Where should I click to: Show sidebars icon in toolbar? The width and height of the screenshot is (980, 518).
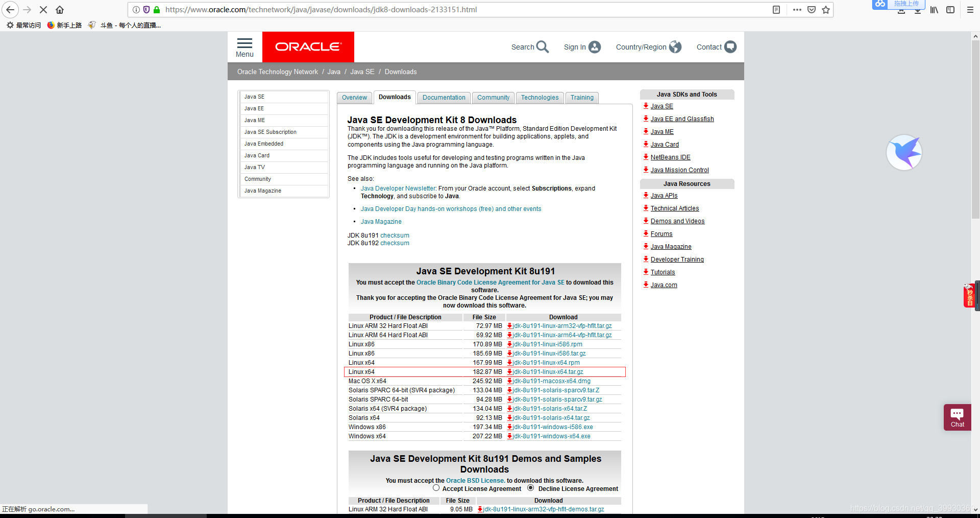coord(950,10)
